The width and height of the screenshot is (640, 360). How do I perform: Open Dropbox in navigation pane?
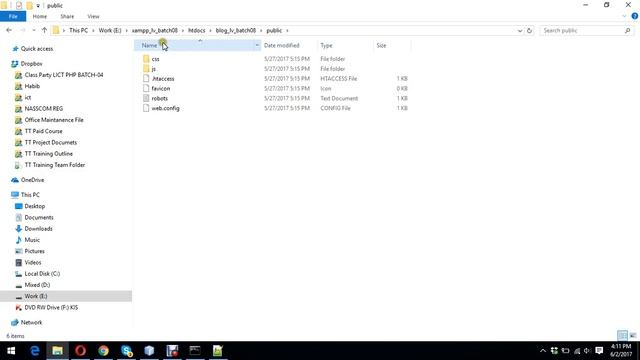(31, 64)
